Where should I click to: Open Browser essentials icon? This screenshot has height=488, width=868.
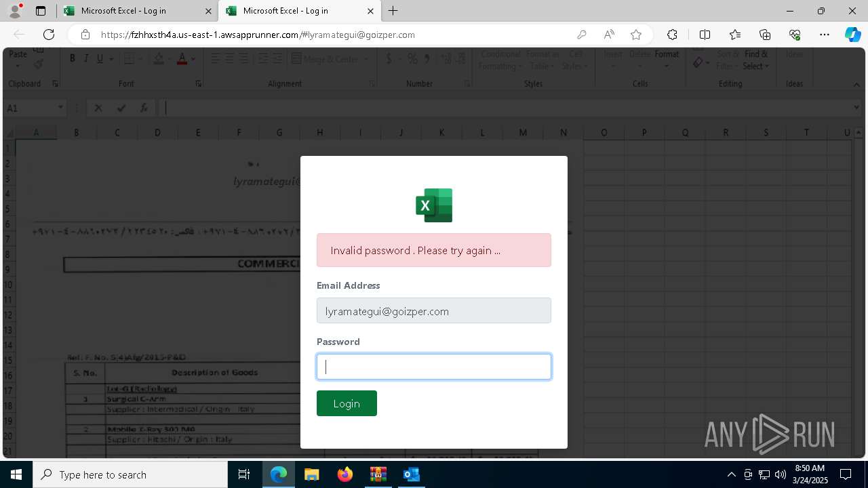click(x=795, y=35)
